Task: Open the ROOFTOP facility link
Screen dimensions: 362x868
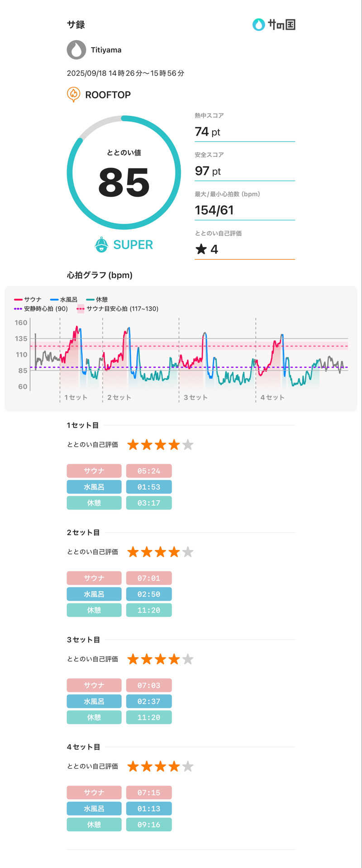Action: [x=108, y=95]
